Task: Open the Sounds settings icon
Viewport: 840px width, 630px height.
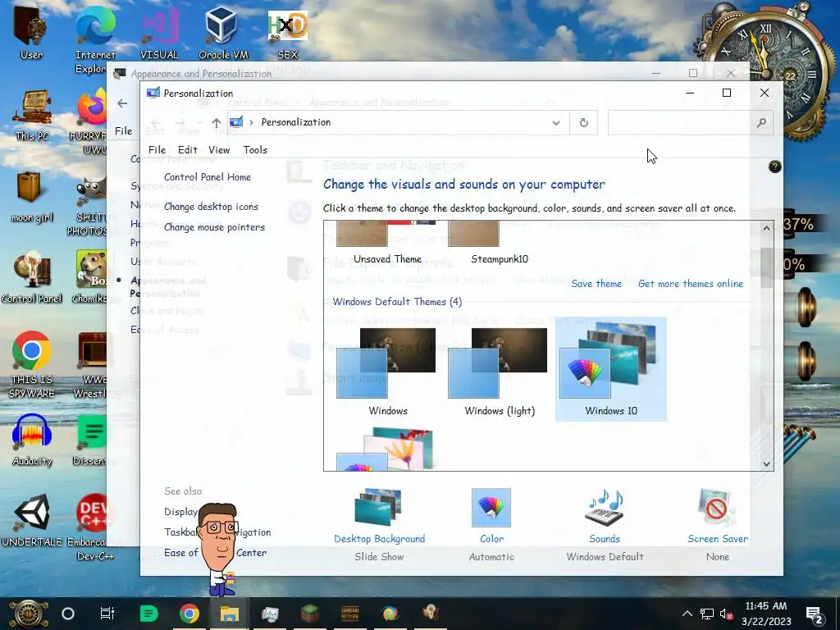Action: (x=605, y=508)
